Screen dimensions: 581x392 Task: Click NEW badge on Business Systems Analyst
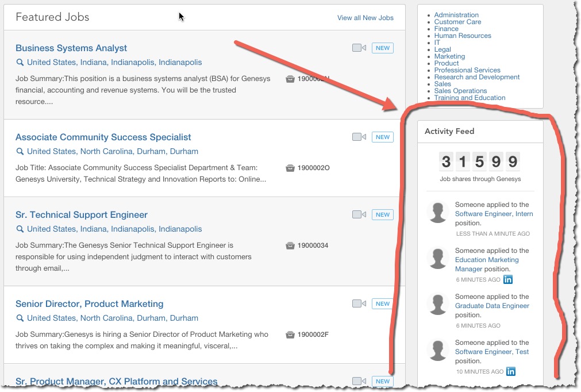click(383, 48)
